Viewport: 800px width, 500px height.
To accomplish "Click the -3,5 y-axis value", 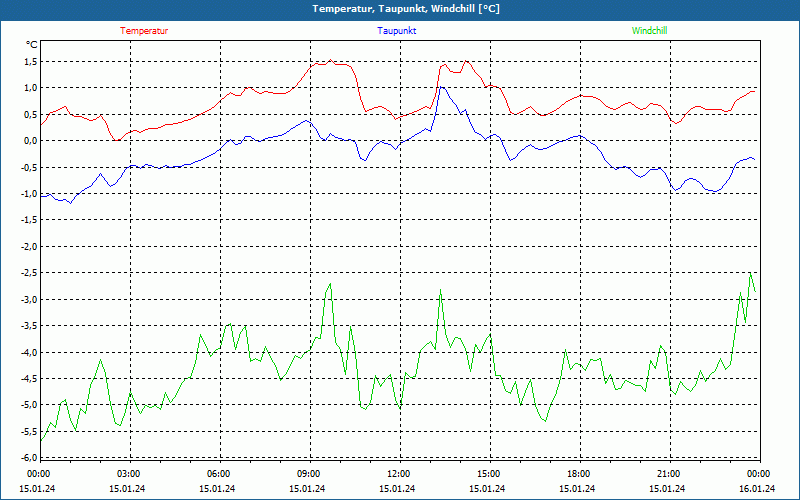I will tap(29, 326).
